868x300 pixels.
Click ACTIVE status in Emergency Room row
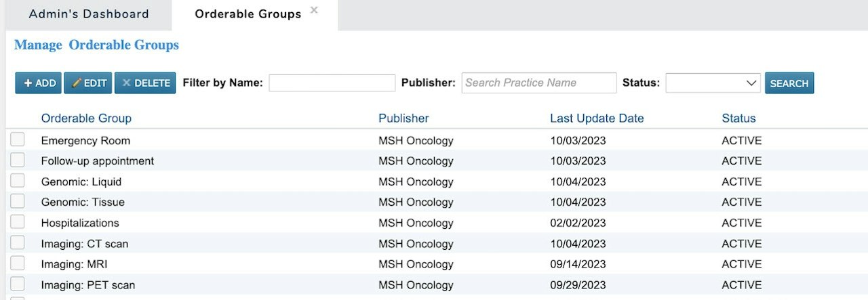point(742,141)
